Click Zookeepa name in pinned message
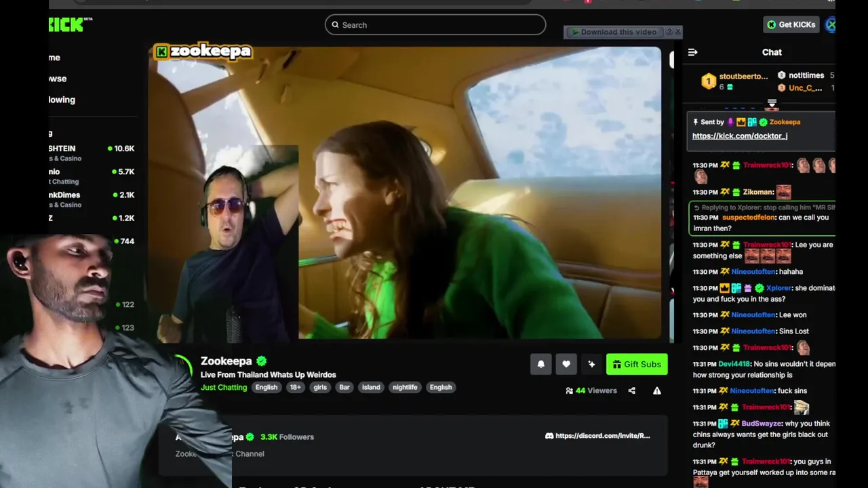 [785, 122]
